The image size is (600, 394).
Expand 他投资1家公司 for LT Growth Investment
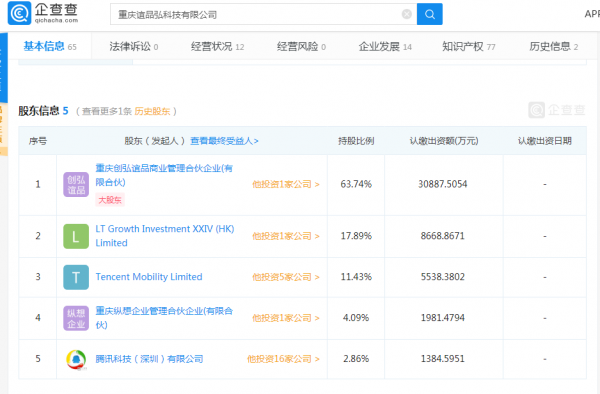(x=285, y=236)
